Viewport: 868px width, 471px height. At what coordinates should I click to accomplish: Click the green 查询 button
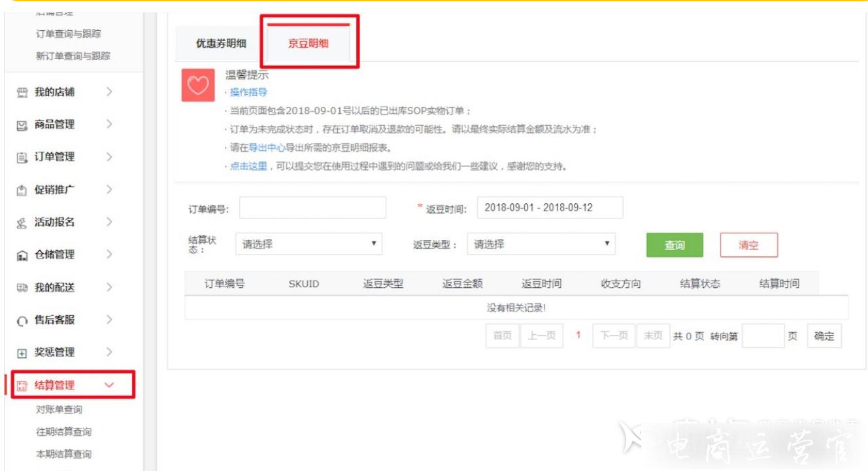(675, 245)
